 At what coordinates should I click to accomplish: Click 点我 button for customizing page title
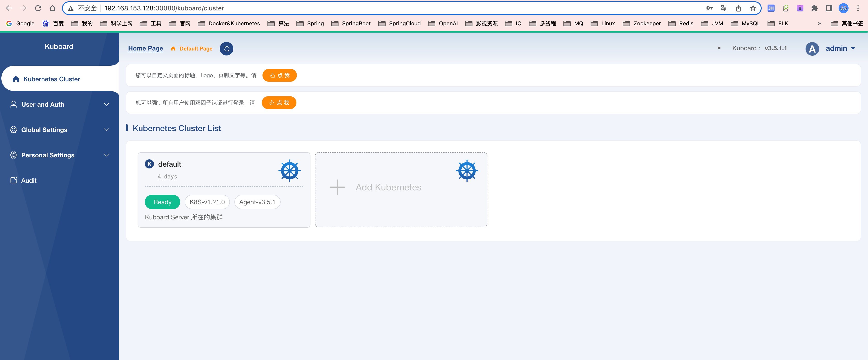[280, 75]
